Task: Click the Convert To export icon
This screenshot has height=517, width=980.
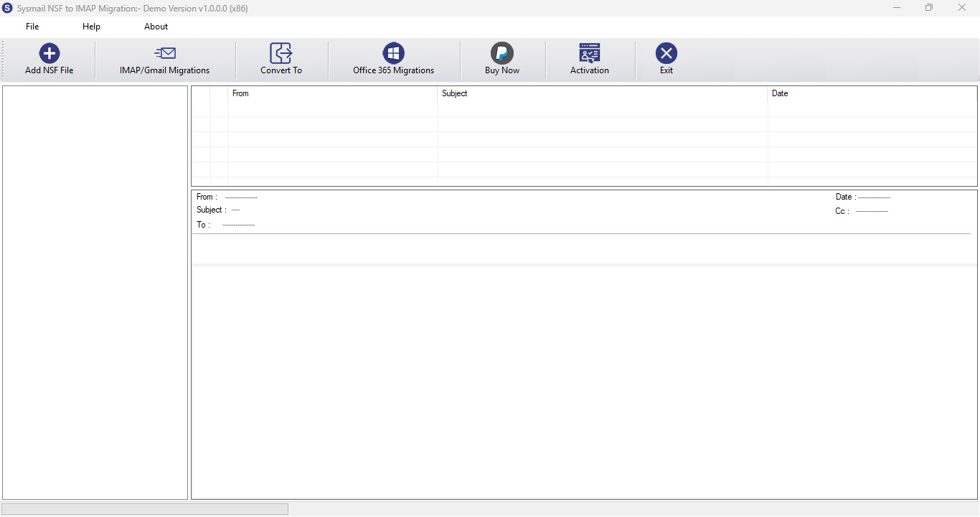Action: (281, 53)
